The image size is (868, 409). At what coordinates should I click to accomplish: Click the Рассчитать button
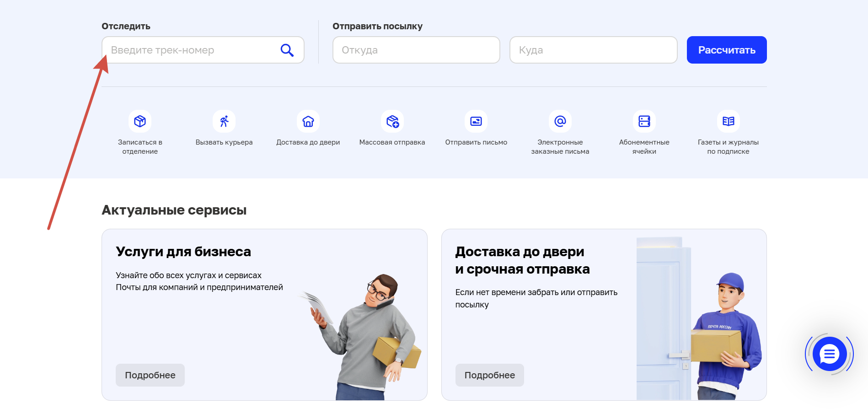[x=727, y=50]
